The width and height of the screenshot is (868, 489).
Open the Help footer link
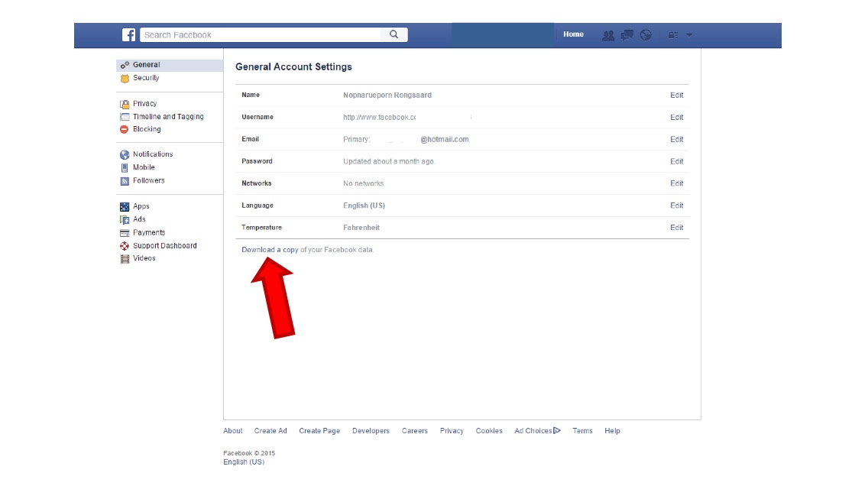(612, 431)
